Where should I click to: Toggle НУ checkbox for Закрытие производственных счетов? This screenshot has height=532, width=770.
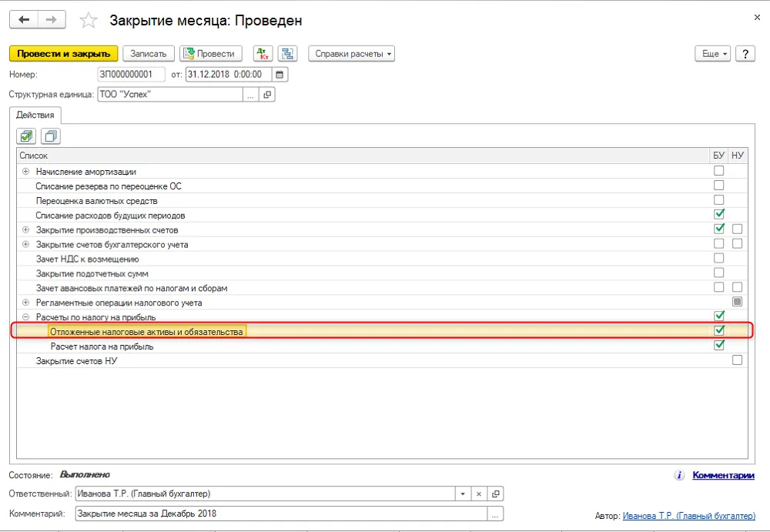click(x=737, y=229)
